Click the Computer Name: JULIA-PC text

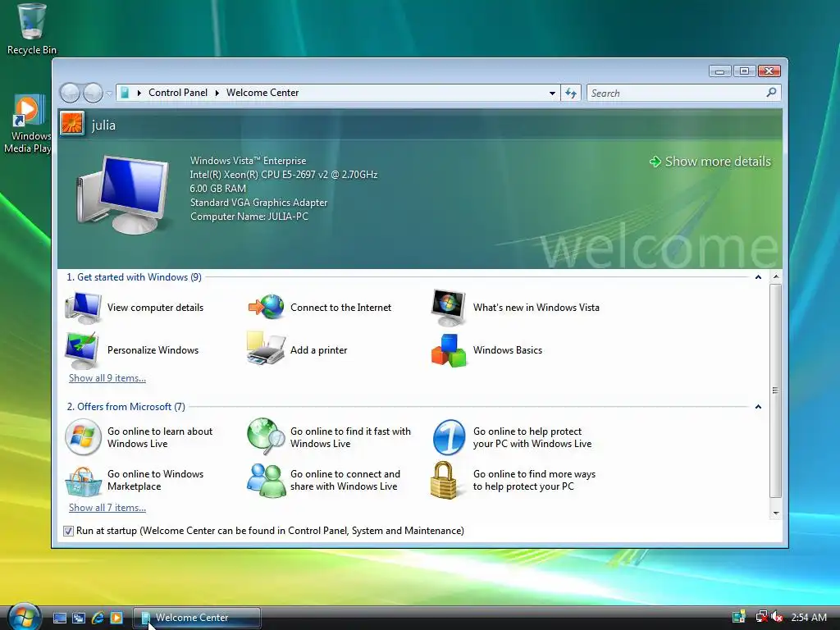[x=249, y=217]
